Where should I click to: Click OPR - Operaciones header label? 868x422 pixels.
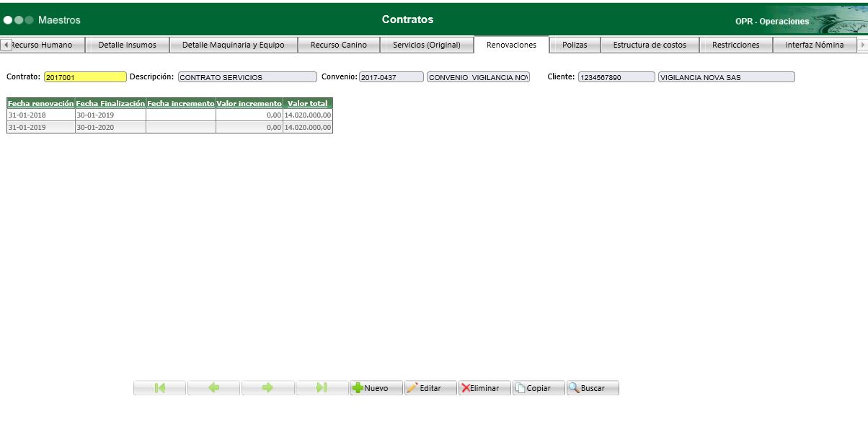click(x=772, y=22)
